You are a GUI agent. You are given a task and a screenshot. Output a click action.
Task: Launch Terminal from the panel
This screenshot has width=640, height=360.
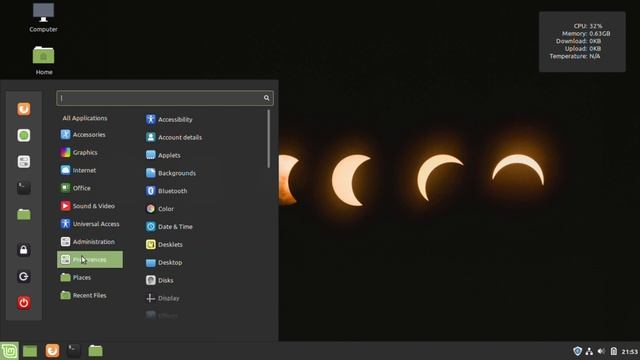point(74,351)
